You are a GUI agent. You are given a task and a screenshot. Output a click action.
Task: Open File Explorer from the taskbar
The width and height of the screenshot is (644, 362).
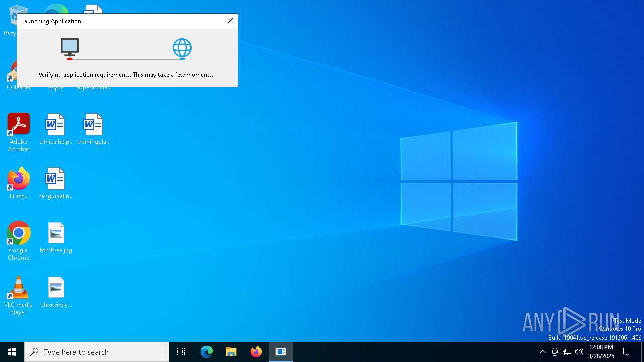tap(231, 352)
